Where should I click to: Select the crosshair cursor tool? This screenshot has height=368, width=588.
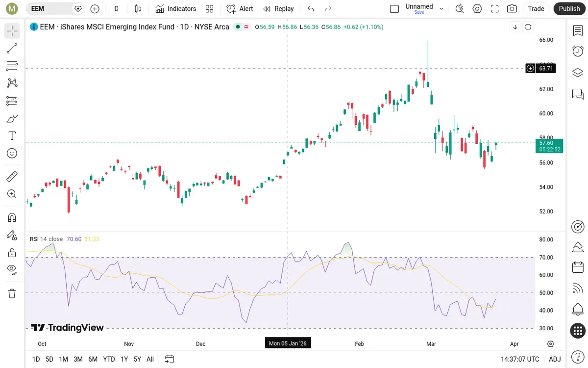(12, 31)
